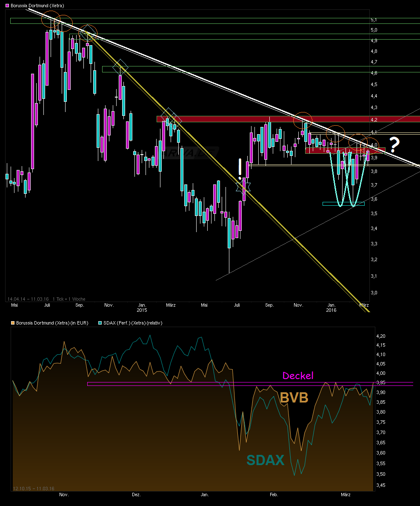Click the magenta 'Deckel' annotation label

pos(298,376)
